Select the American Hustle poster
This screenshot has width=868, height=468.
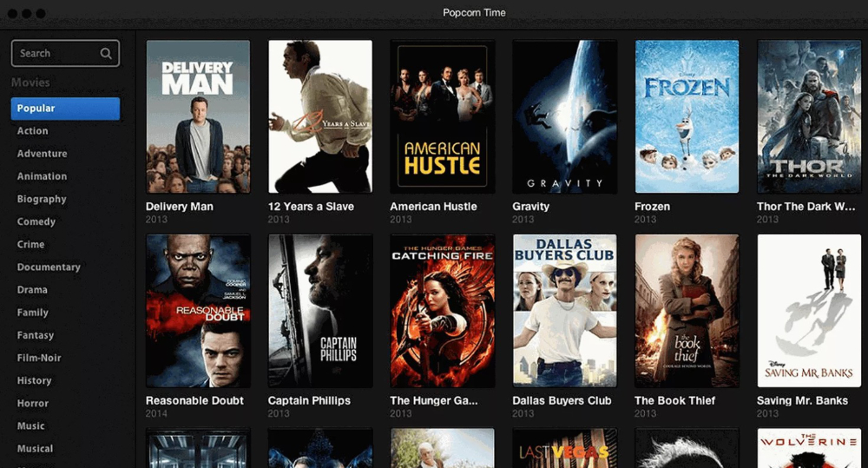coord(443,116)
